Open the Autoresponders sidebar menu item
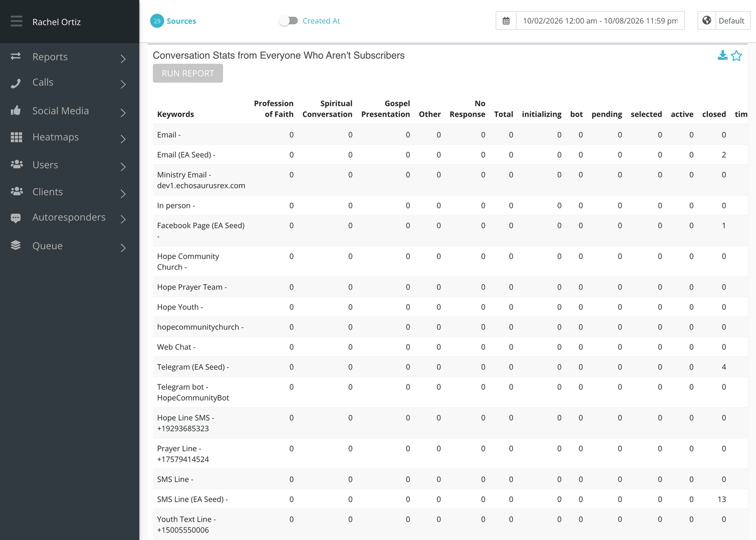Image resolution: width=756 pixels, height=540 pixels. click(x=70, y=218)
